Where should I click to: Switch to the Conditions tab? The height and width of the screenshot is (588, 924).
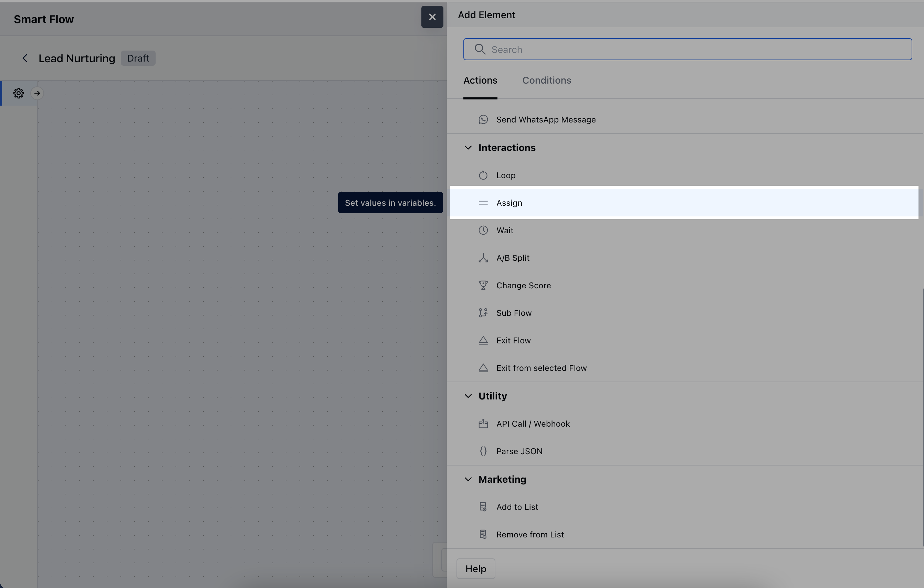tap(546, 80)
